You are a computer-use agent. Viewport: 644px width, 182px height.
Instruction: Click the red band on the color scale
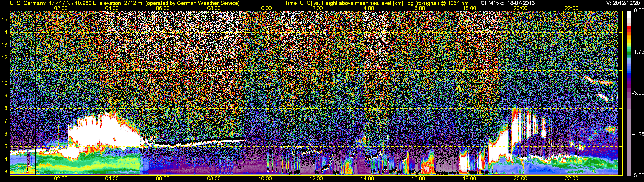pos(629,29)
